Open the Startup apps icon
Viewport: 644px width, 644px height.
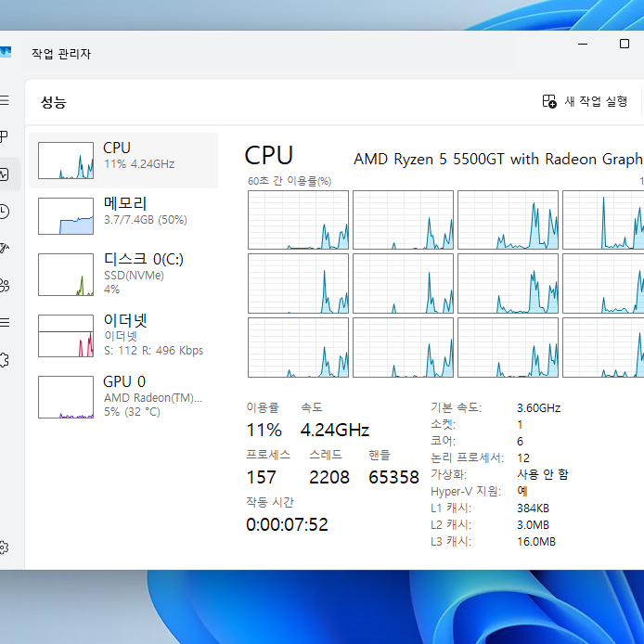pos(4,248)
